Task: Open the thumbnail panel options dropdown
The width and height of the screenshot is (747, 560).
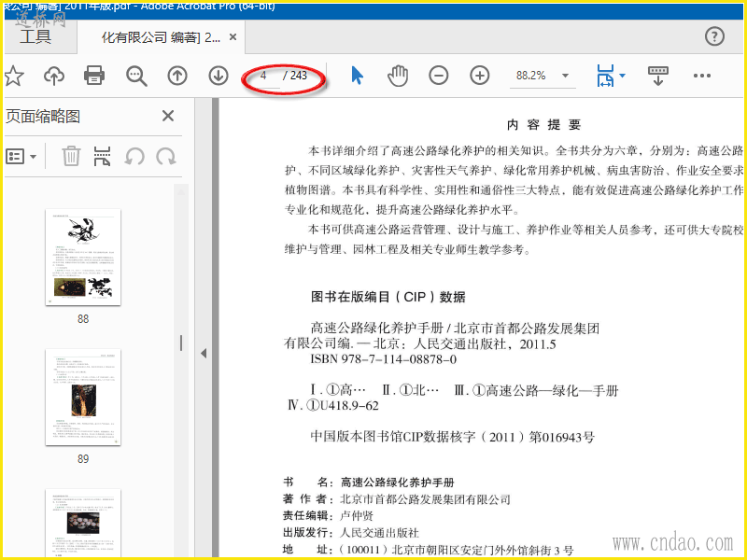Action: (x=21, y=156)
